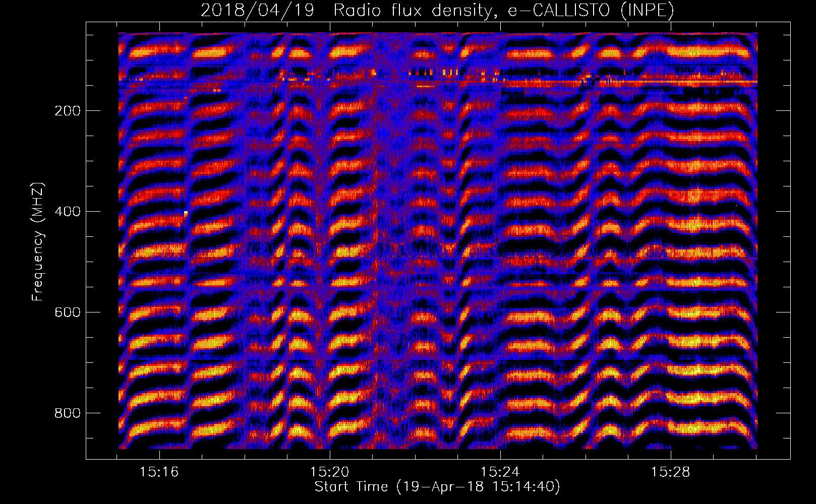
Task: Click the 15:28 time tick label
Action: (671, 472)
